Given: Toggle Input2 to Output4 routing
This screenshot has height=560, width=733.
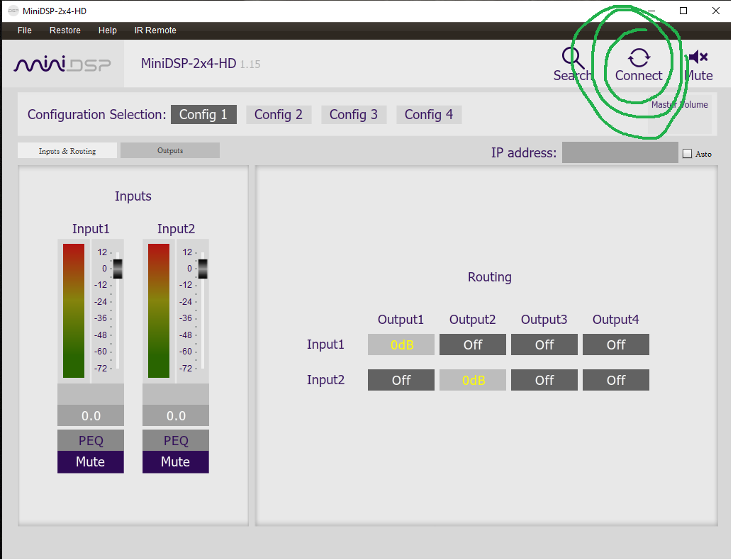Looking at the screenshot, I should click(x=615, y=380).
